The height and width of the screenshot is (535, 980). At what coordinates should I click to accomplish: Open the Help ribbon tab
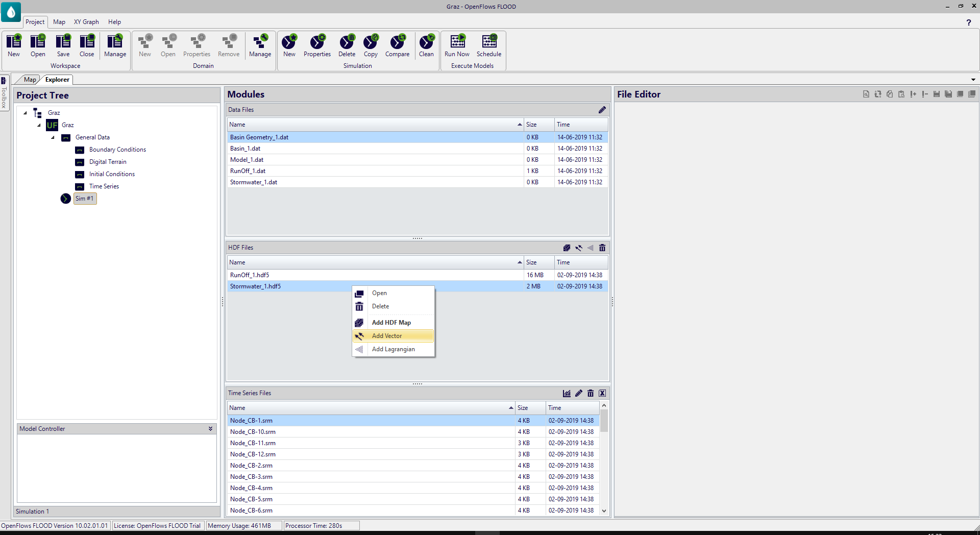(x=114, y=22)
